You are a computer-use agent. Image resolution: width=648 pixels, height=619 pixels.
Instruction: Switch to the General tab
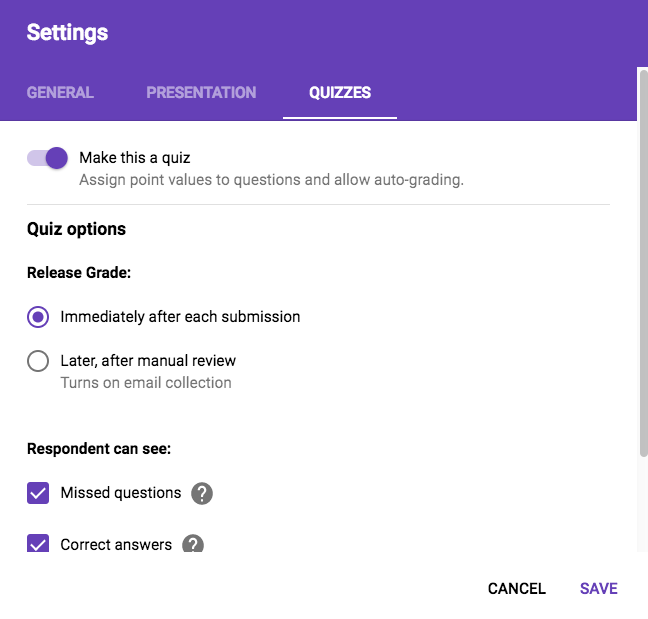pos(60,92)
